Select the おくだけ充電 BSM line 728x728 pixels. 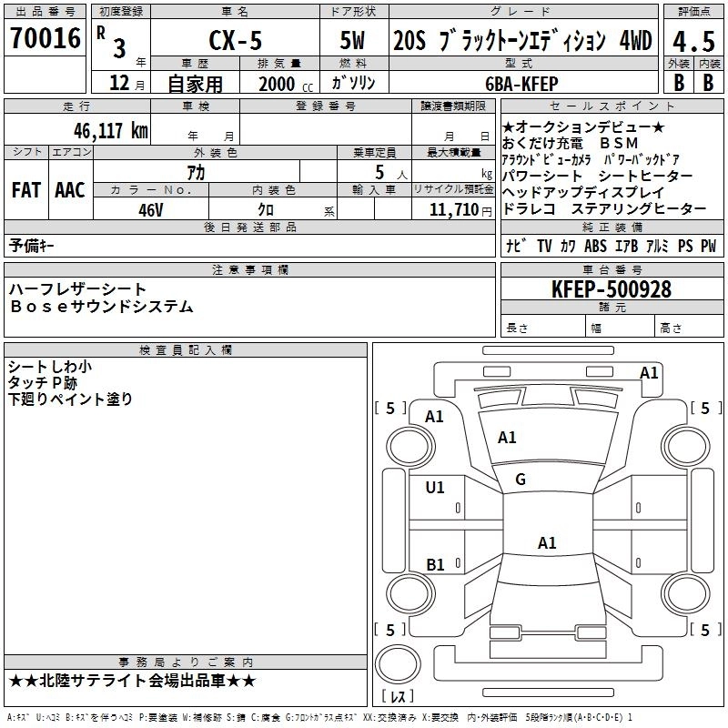click(571, 143)
